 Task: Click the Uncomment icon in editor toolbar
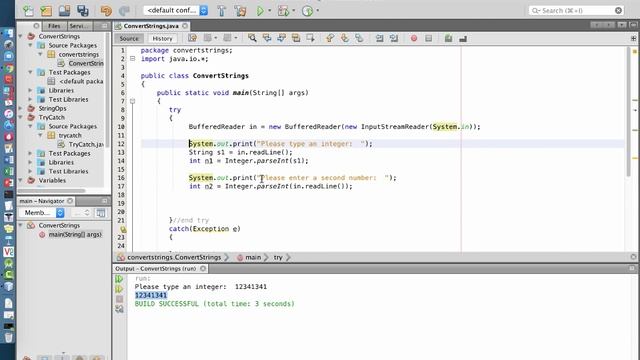coord(463,38)
